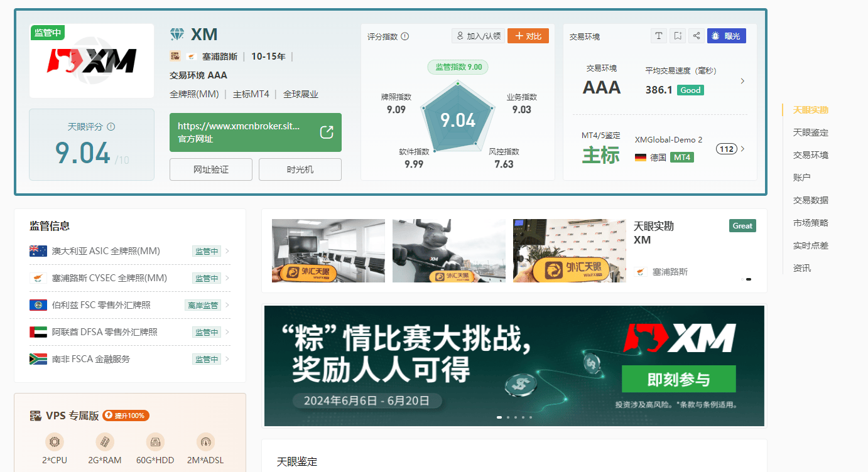Select 交易数据 in side navigation
Image resolution: width=868 pixels, height=472 pixels.
pyautogui.click(x=811, y=200)
